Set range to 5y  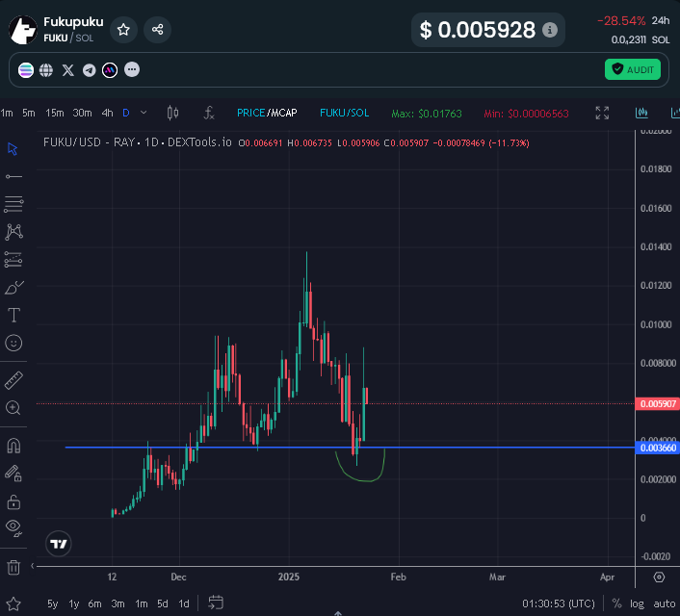point(52,603)
